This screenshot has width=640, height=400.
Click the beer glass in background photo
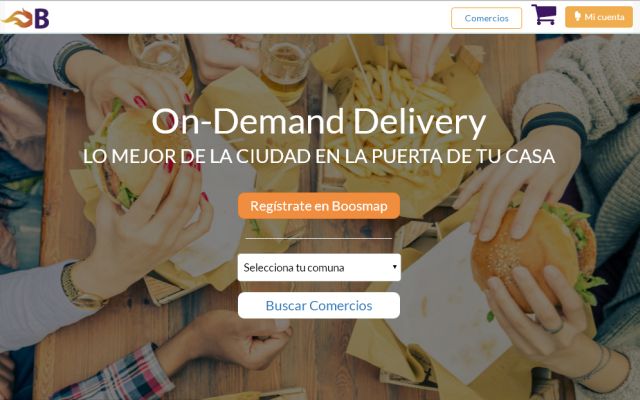coord(284,69)
